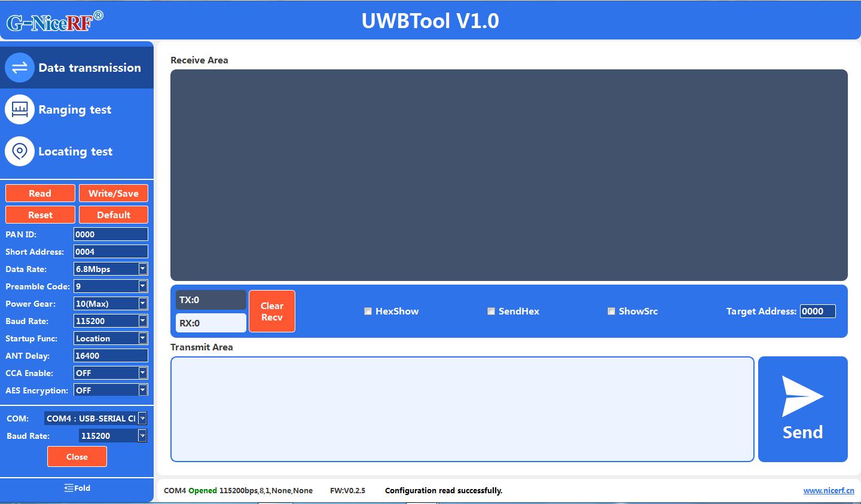Screen dimensions: 861x504
Task: Click the paper plane Send icon
Action: click(802, 396)
